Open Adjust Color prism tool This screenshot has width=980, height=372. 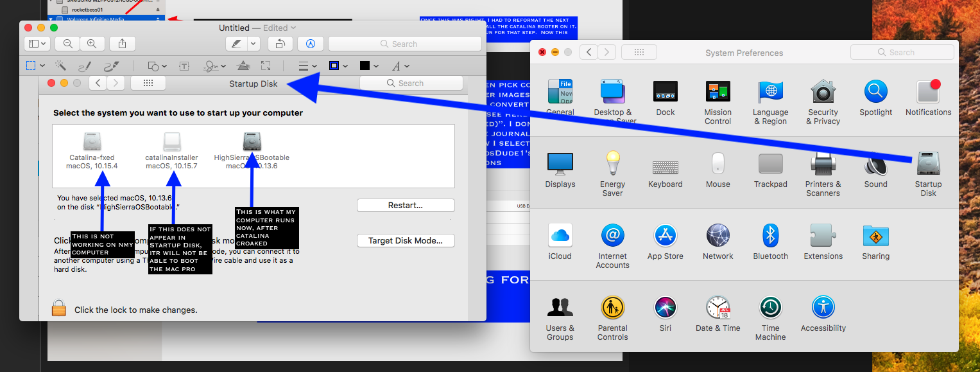(243, 66)
